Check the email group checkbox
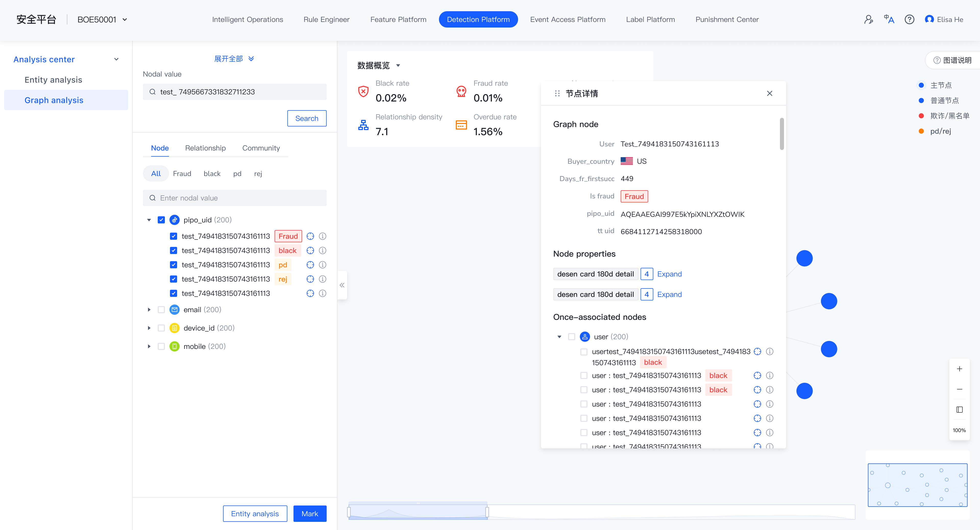This screenshot has width=980, height=530. click(161, 310)
